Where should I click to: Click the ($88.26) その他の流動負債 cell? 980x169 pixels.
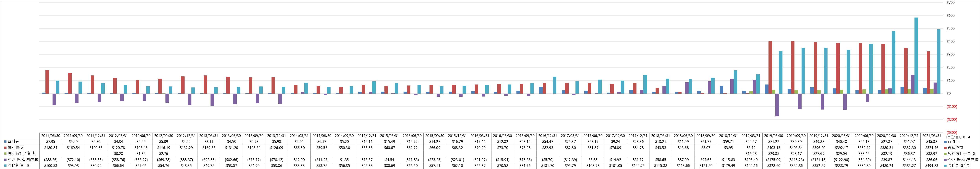pyautogui.click(x=51, y=160)
